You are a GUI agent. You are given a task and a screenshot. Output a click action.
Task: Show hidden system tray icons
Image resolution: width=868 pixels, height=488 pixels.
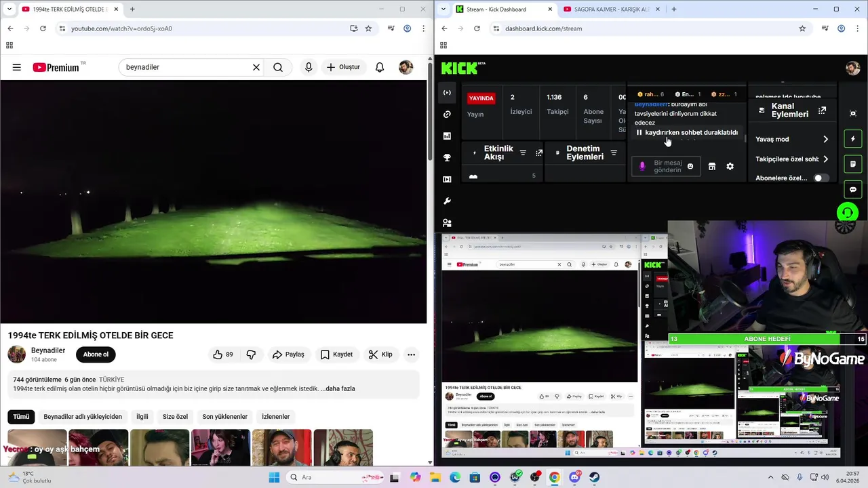pyautogui.click(x=770, y=477)
